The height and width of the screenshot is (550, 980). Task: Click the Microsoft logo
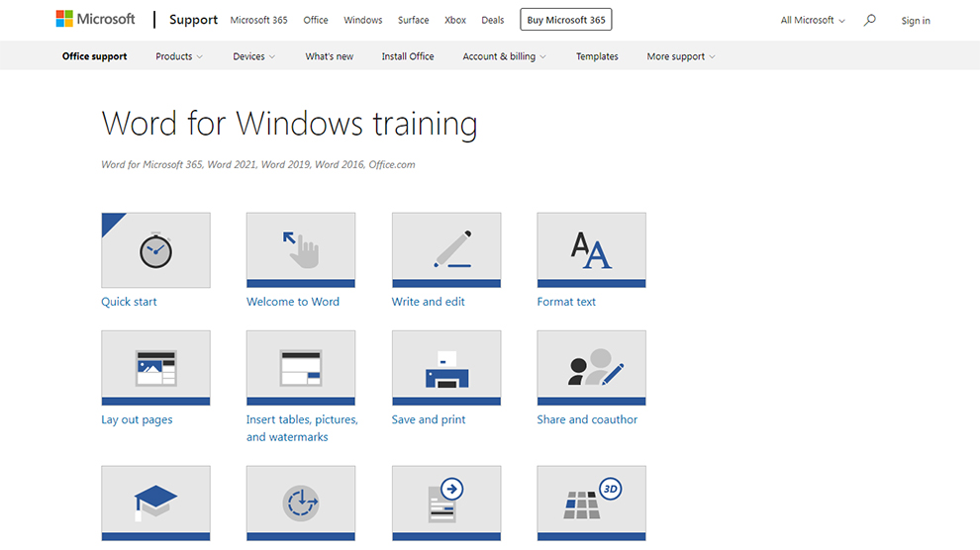pos(95,20)
